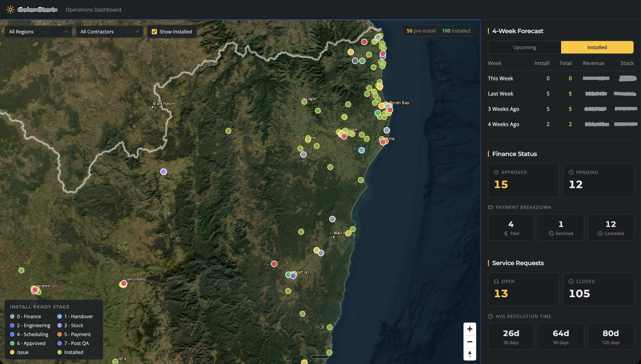Click the installed marker near Guyra
The image size is (641, 364).
115,362
